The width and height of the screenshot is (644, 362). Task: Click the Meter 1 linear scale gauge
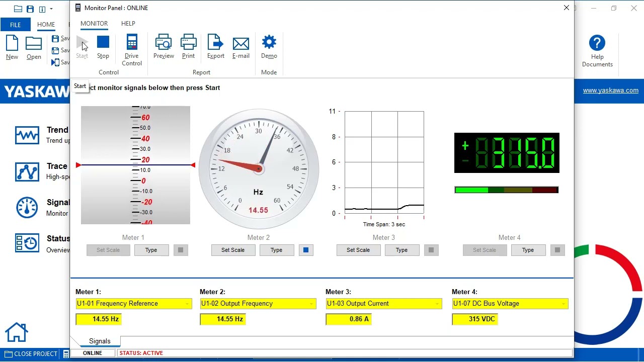[x=135, y=165]
